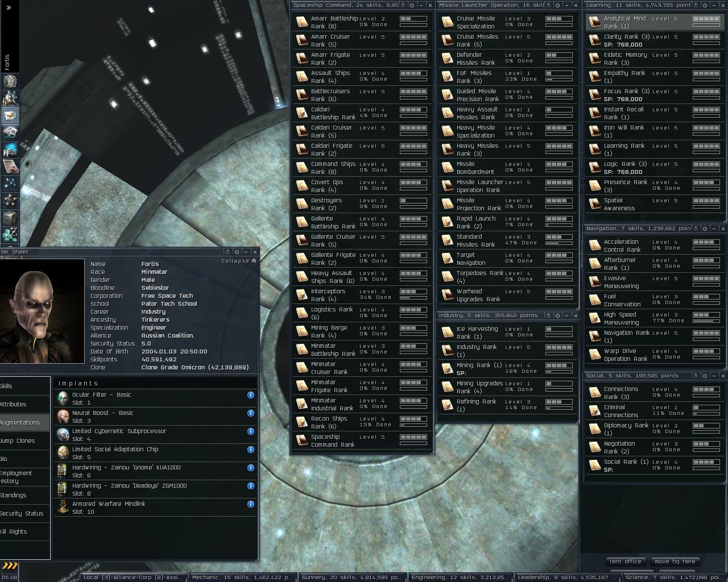Select the Recon Ships skill row
Screen dimensions: 728x582
point(362,422)
